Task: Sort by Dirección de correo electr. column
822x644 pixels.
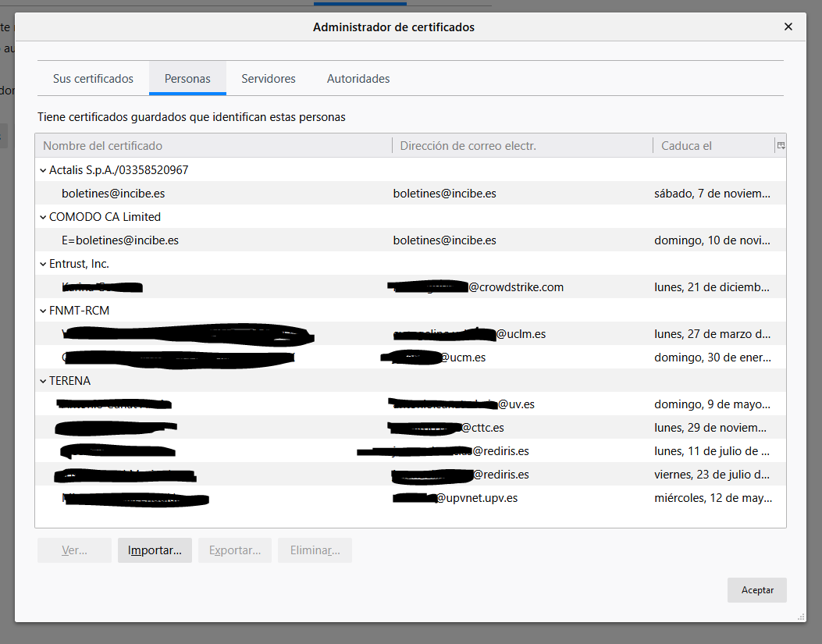Action: 521,146
